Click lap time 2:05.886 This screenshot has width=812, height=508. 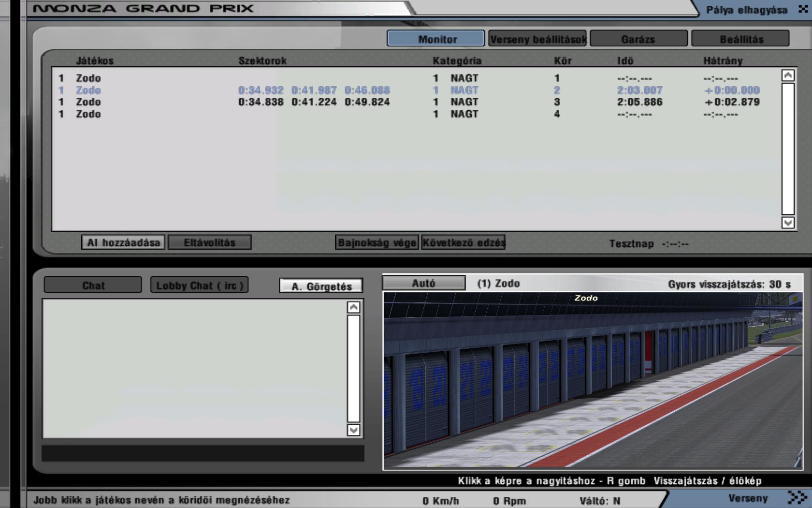(x=639, y=102)
